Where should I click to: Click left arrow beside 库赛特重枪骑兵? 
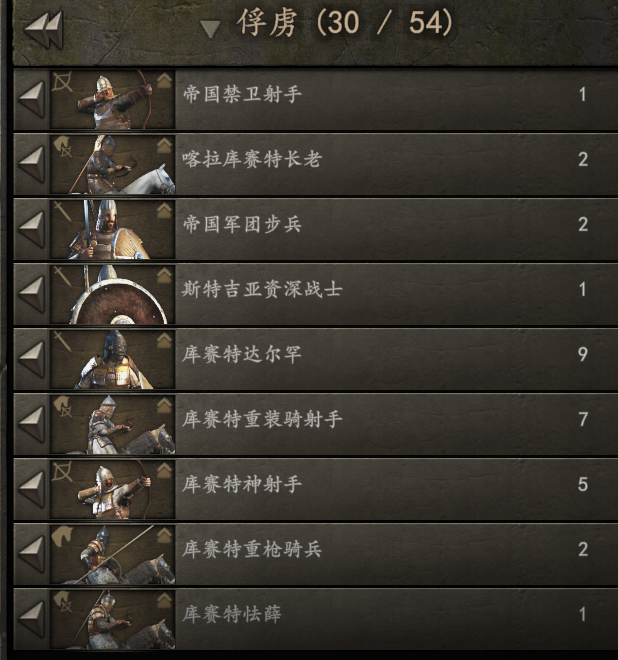point(32,555)
